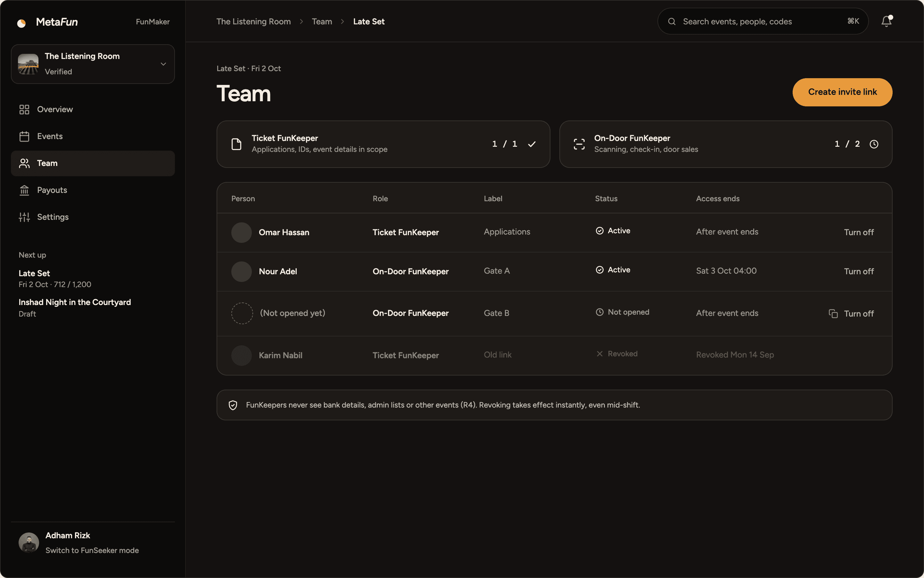The height and width of the screenshot is (578, 924).
Task: Click the 'Revoked Mon 14 Sep' text
Action: 735,355
